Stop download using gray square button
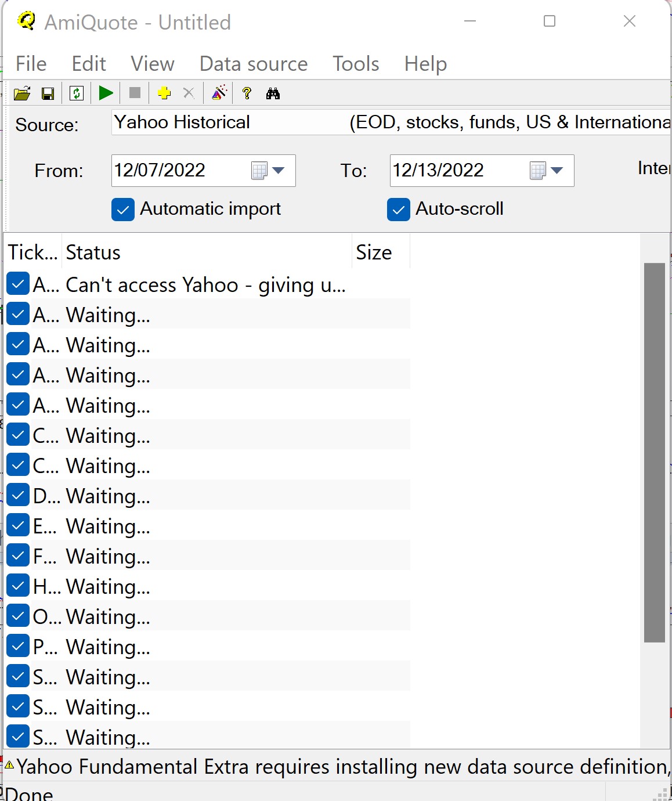 (135, 93)
